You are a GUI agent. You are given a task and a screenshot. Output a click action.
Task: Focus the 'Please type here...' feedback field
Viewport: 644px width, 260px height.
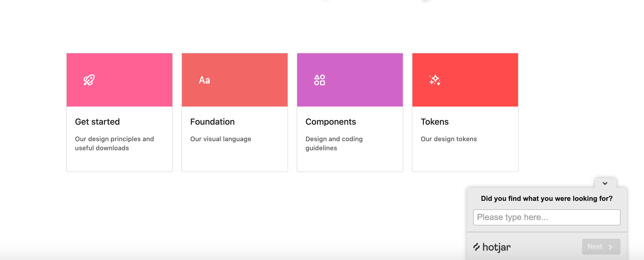coord(547,217)
